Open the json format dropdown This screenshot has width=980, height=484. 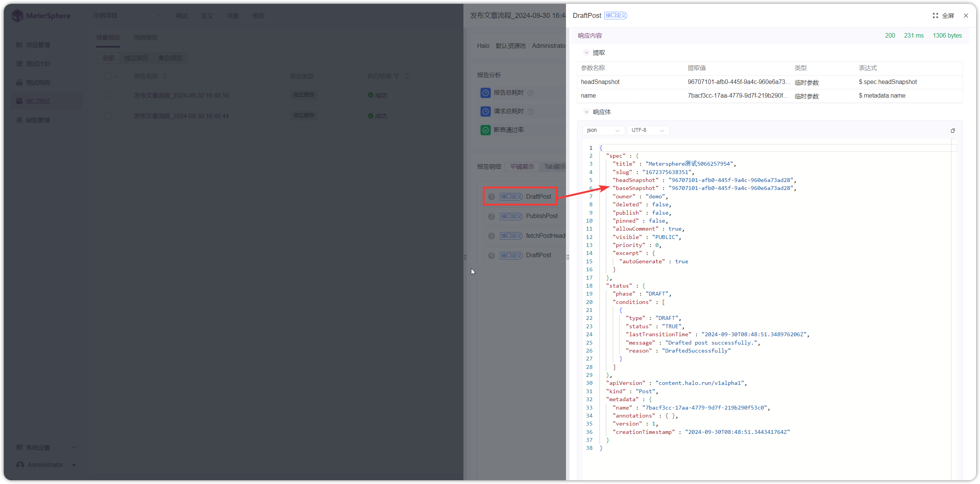click(603, 131)
